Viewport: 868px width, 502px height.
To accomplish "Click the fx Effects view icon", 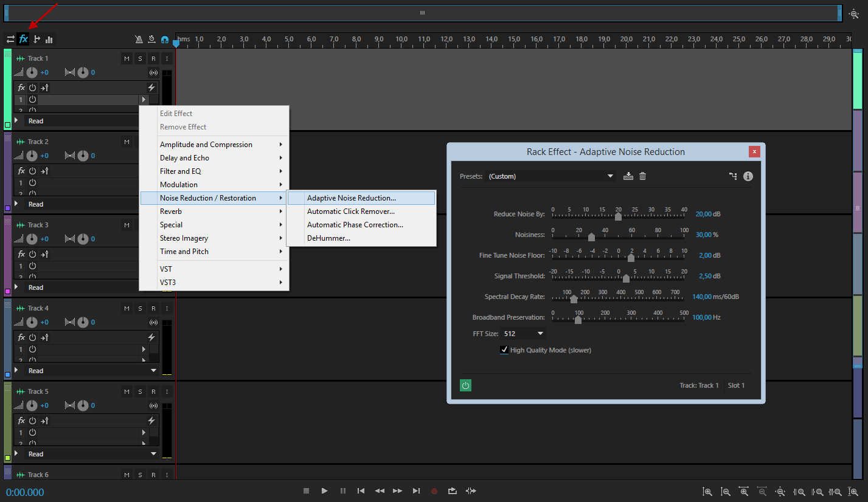I will (23, 39).
